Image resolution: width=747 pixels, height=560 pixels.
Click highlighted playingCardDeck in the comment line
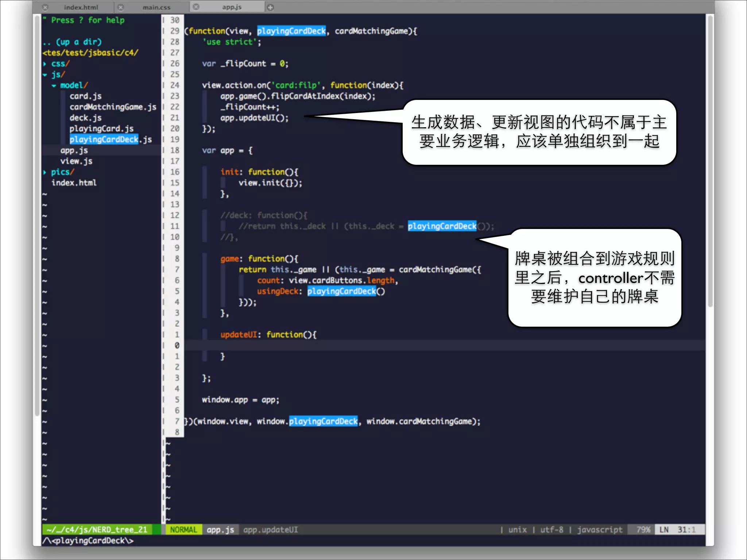(x=442, y=226)
